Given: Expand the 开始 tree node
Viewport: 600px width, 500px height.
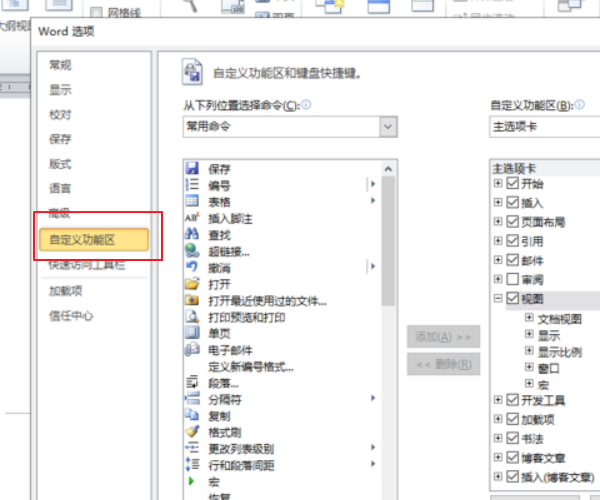Looking at the screenshot, I should point(498,183).
